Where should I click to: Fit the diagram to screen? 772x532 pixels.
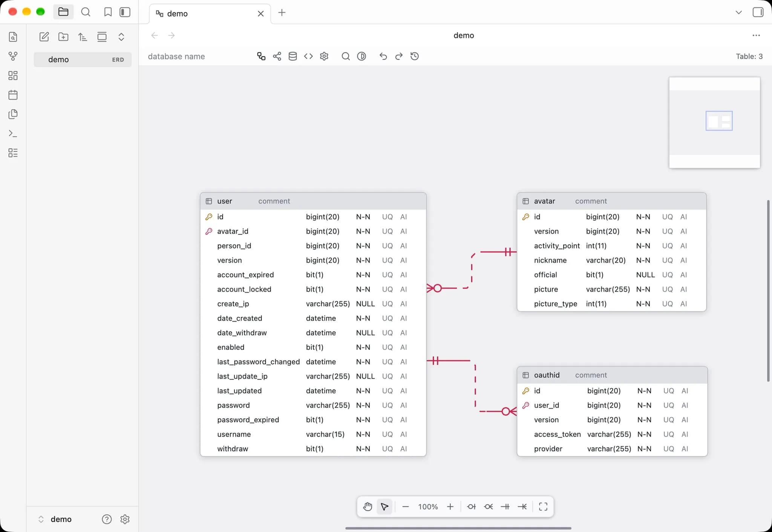click(x=543, y=507)
